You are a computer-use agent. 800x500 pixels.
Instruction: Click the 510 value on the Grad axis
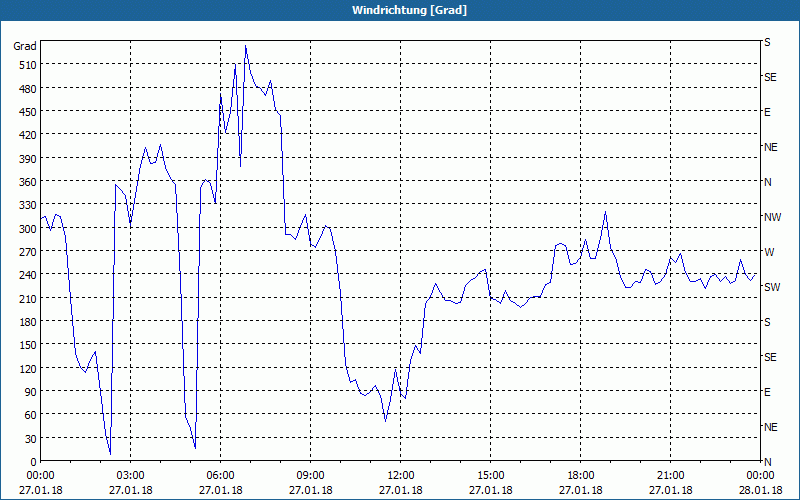pos(29,65)
